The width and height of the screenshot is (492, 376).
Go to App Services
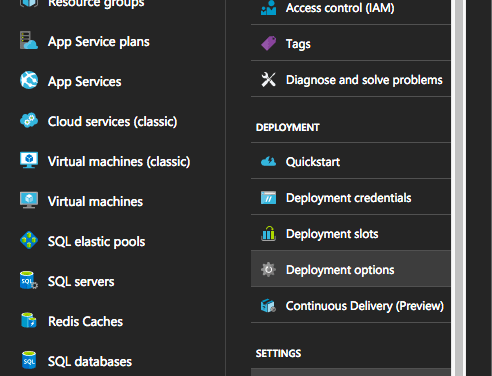(x=85, y=82)
